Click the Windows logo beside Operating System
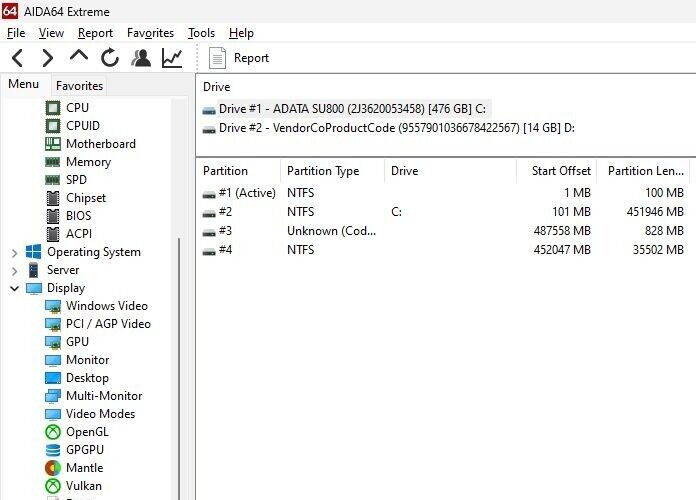This screenshot has width=696, height=500. [x=34, y=252]
